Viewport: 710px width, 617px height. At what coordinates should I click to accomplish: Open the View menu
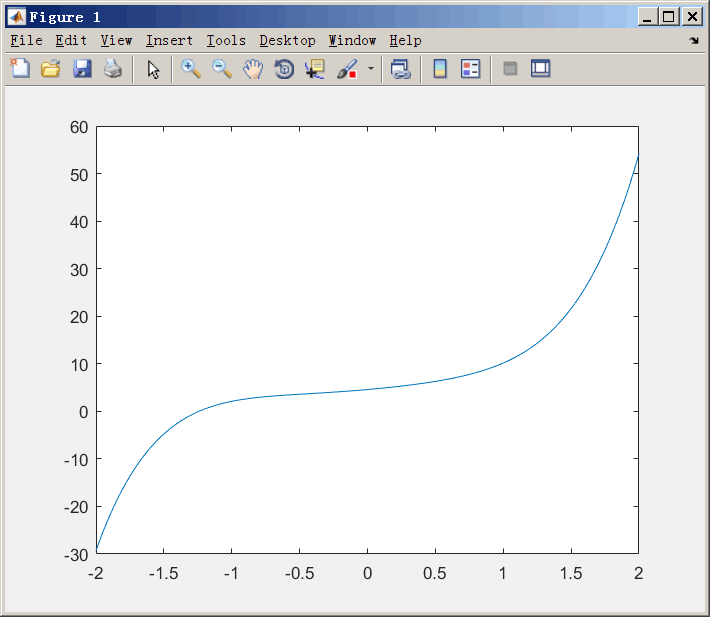[116, 41]
